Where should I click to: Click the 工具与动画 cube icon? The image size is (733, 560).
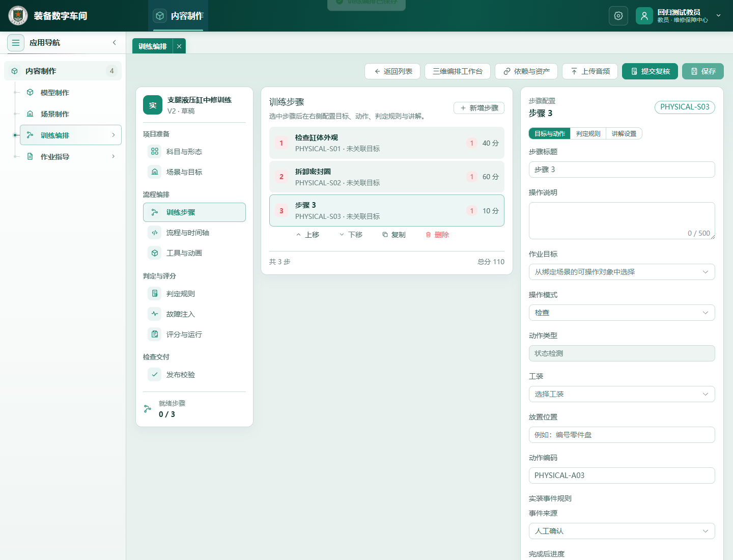coord(155,253)
